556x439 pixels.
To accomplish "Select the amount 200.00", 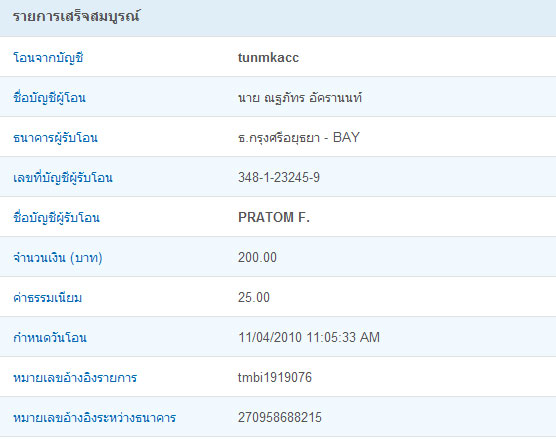I will tap(257, 257).
